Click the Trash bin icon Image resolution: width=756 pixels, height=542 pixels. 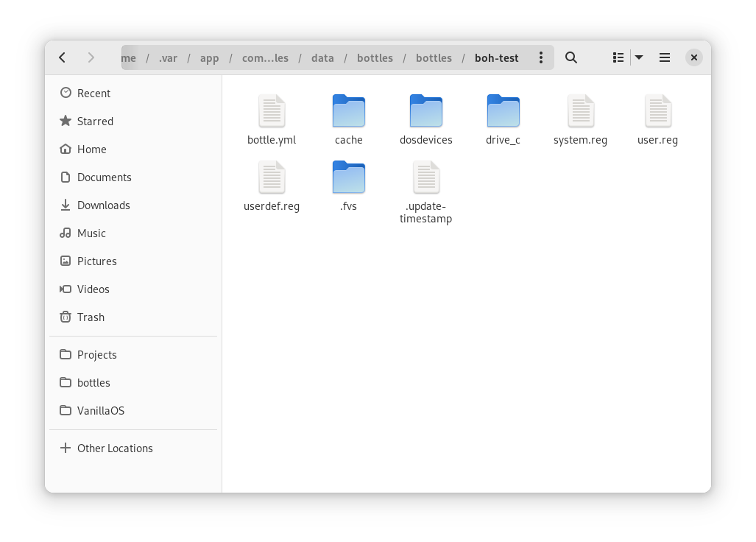[66, 317]
